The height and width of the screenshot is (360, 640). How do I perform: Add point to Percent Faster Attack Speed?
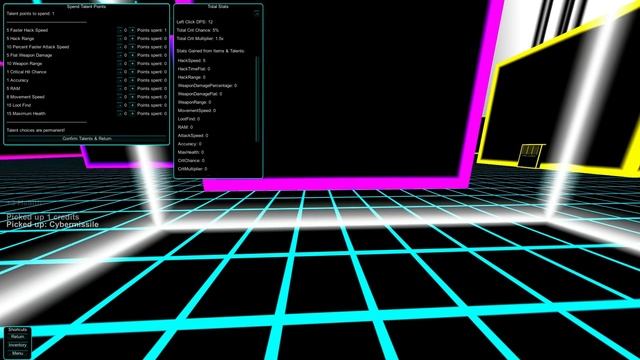tap(132, 47)
